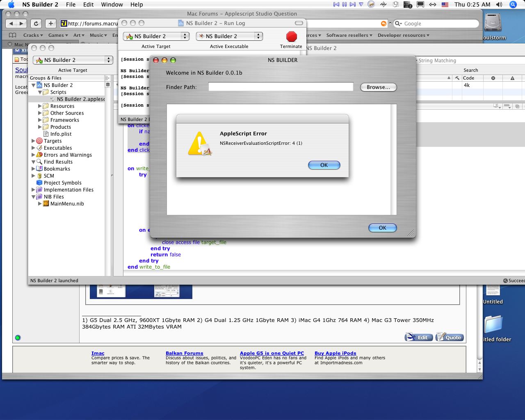Open the Apple menu
The height and width of the screenshot is (420, 525).
(x=11, y=5)
